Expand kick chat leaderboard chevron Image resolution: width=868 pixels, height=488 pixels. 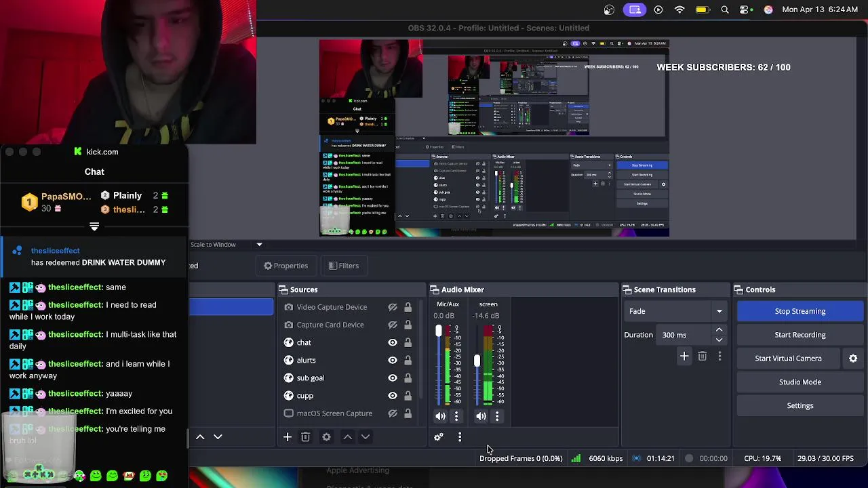click(x=94, y=227)
